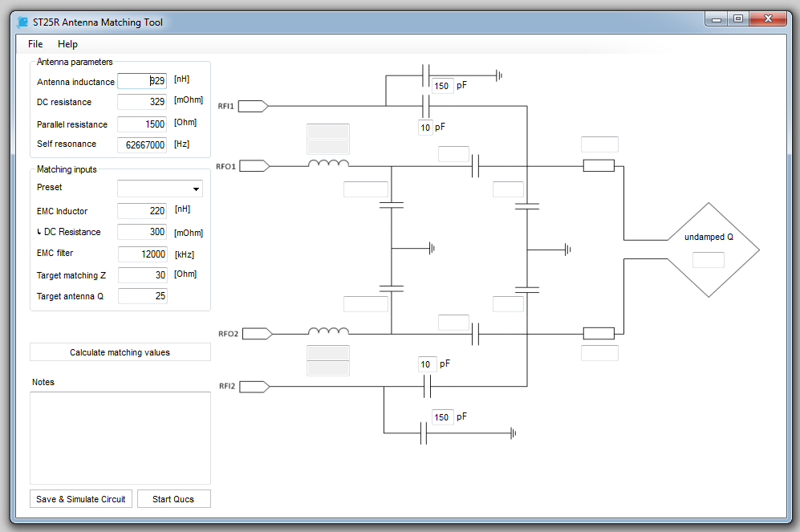Click empty value field above RFO2 series capacitor
Viewport: 800px width, 532px height.
pyautogui.click(x=453, y=323)
